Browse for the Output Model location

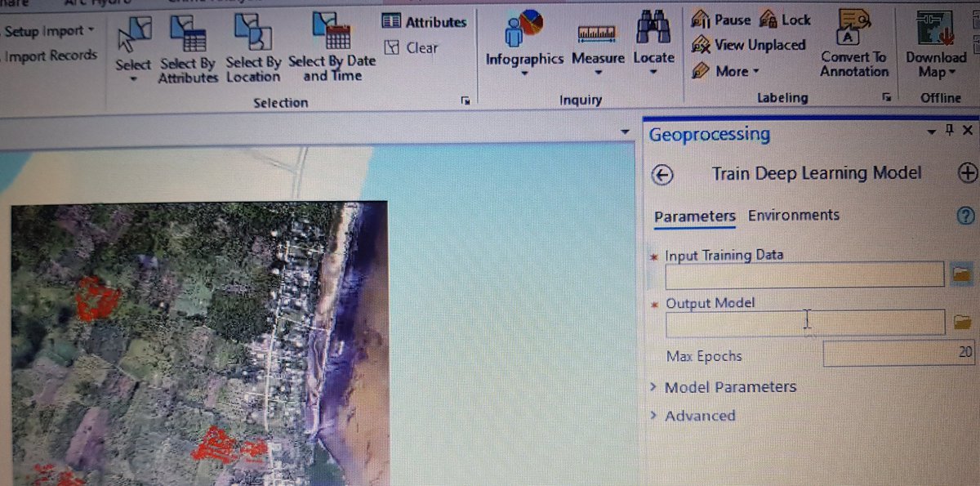point(961,322)
